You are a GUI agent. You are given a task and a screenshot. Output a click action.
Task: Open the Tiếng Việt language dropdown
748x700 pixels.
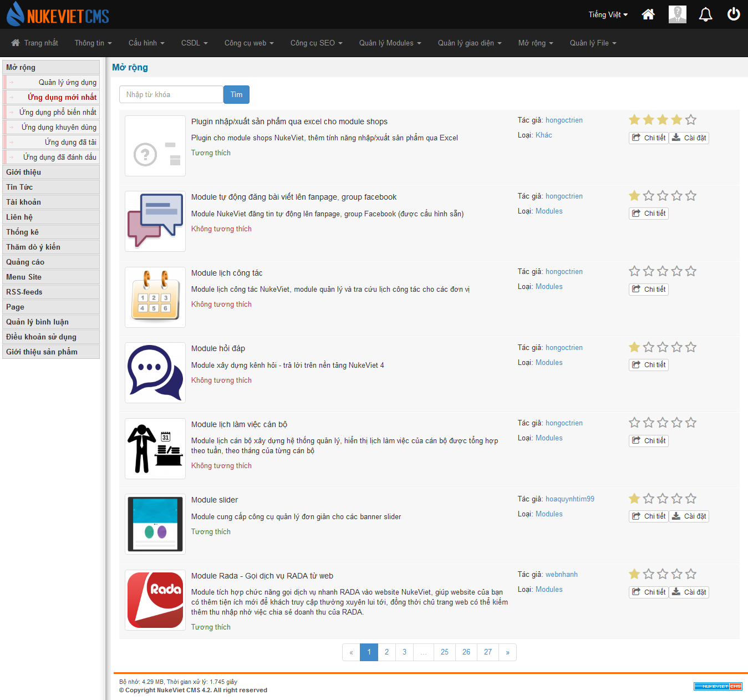click(x=608, y=14)
